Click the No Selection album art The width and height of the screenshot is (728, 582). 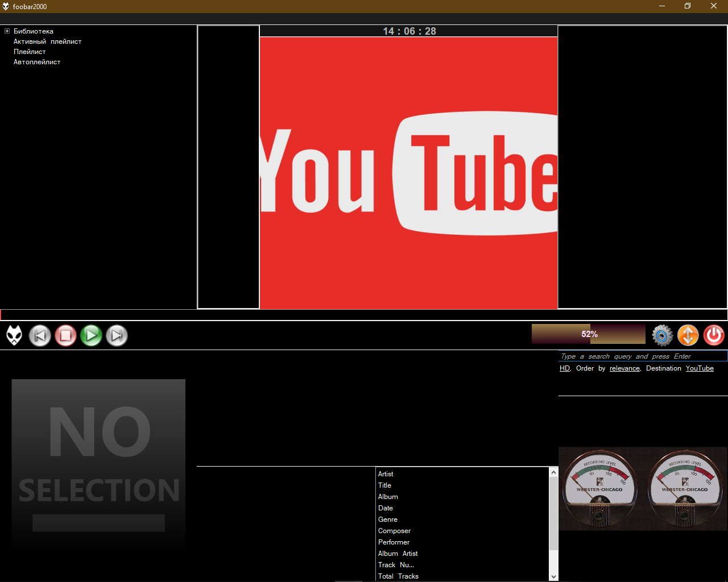click(x=98, y=463)
